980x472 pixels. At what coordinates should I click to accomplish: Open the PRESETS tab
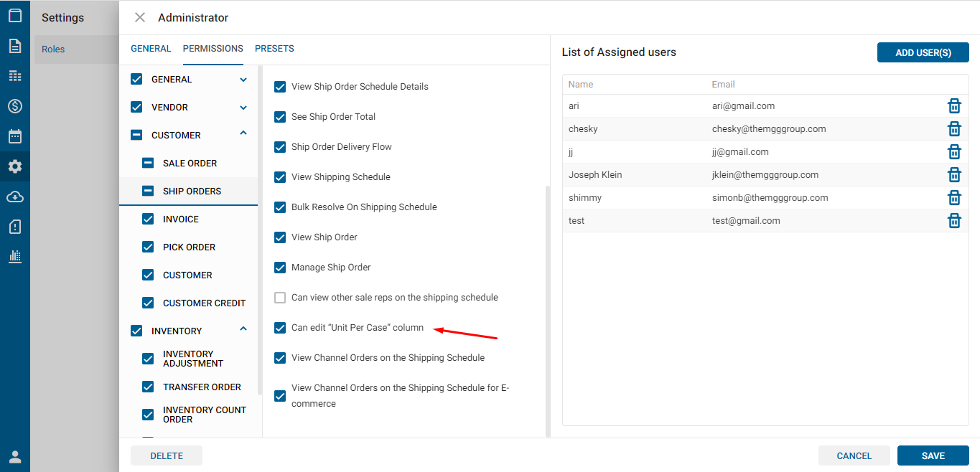click(274, 49)
